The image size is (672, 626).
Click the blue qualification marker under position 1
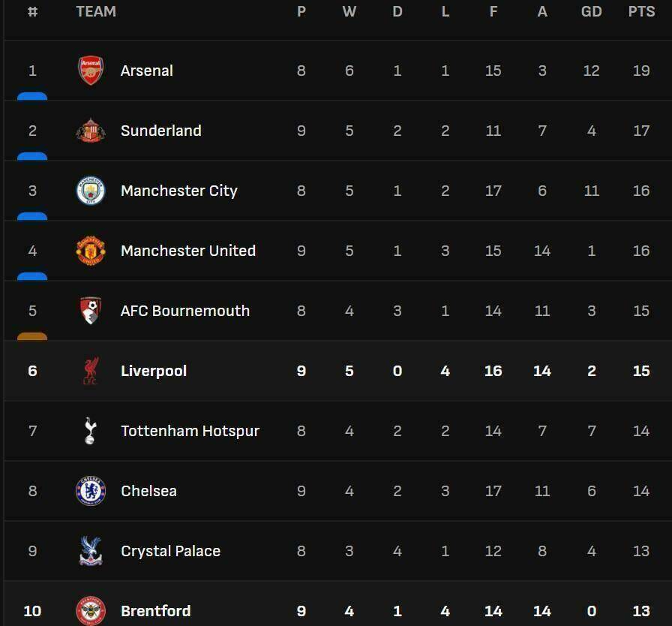[x=32, y=97]
